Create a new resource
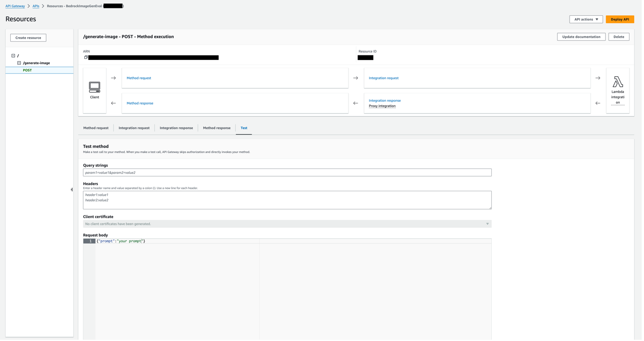 (28, 37)
